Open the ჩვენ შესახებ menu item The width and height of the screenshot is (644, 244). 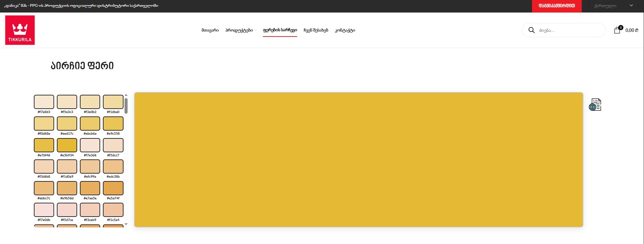tap(316, 30)
